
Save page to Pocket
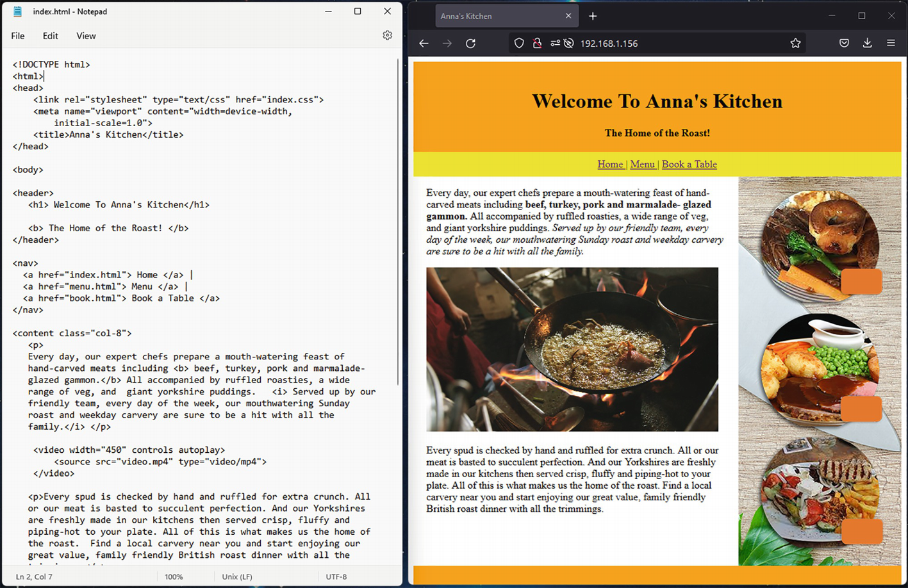844,44
